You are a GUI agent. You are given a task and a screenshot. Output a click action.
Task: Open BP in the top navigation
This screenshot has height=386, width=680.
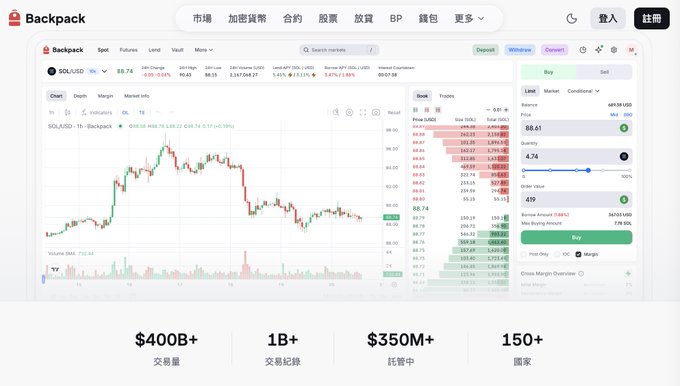(x=396, y=19)
